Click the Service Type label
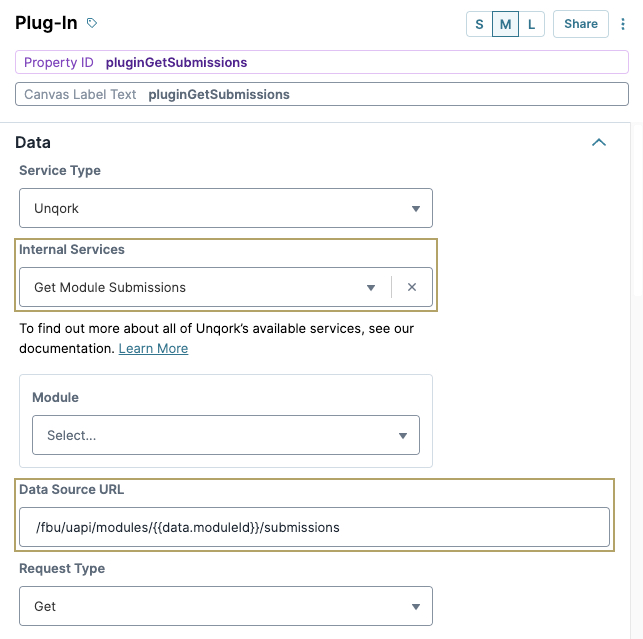643x639 pixels. pos(60,170)
